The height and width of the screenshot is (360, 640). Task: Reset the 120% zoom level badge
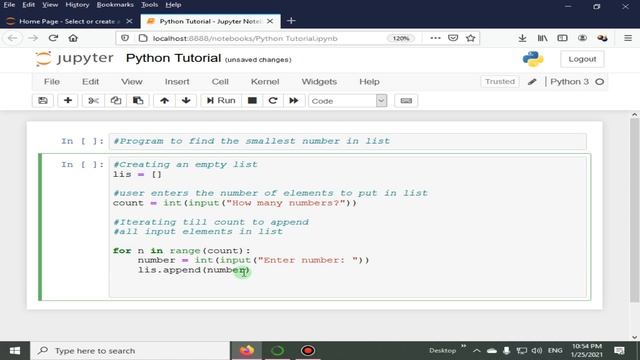(401, 38)
